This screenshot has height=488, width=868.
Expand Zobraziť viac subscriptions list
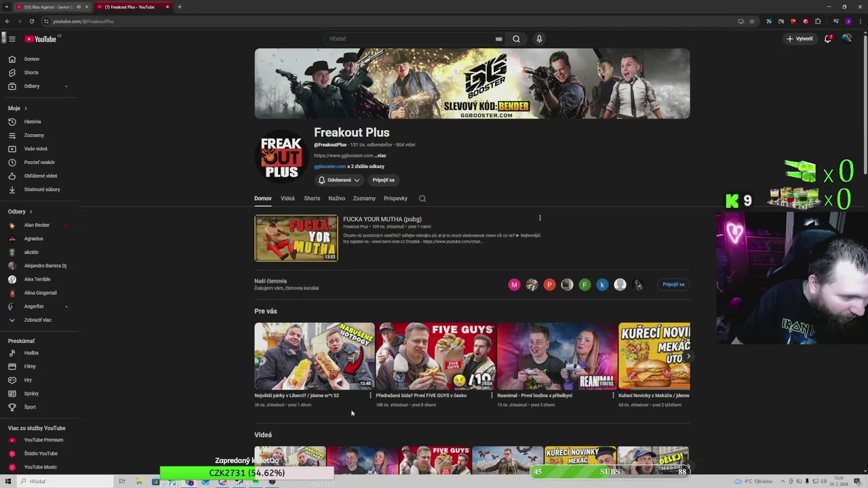[x=38, y=320]
